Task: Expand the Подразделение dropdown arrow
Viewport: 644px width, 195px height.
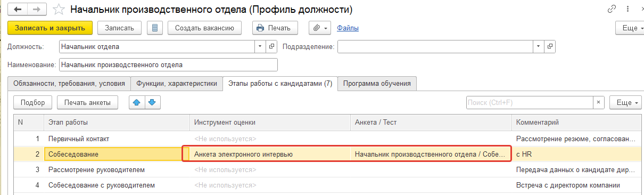Action: click(539, 47)
